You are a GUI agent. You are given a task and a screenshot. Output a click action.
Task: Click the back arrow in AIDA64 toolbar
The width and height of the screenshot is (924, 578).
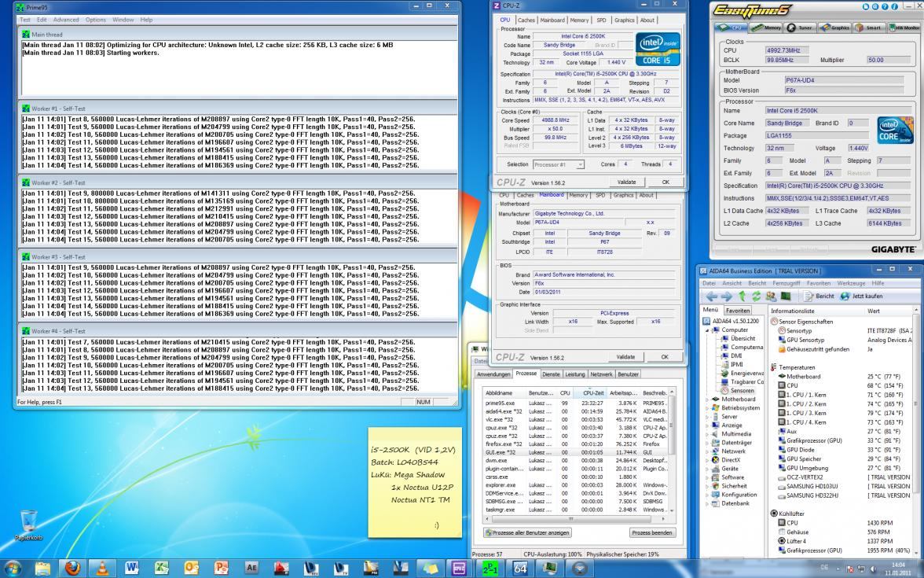coord(711,296)
